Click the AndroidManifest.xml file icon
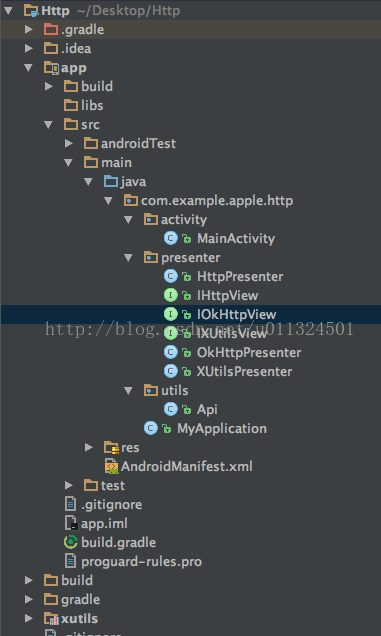This screenshot has width=381, height=636. [x=112, y=466]
